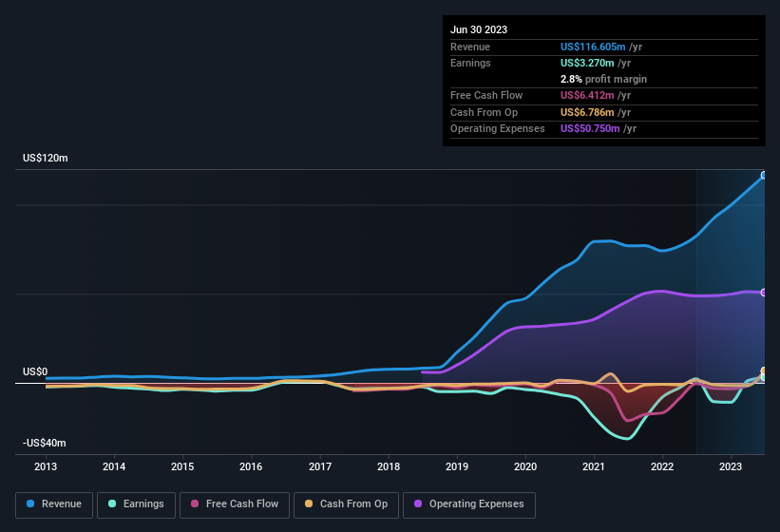Click the US$50.750m operating expenses value

[590, 128]
